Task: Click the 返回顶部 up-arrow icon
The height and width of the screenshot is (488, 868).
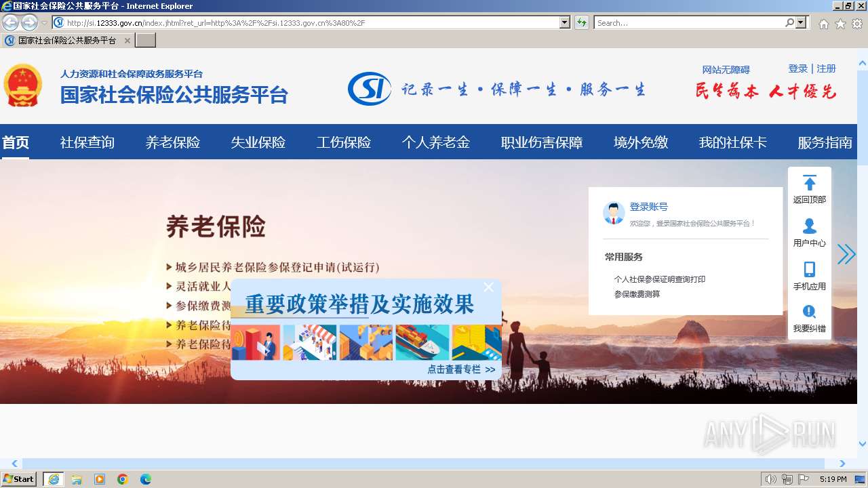Action: click(x=810, y=182)
